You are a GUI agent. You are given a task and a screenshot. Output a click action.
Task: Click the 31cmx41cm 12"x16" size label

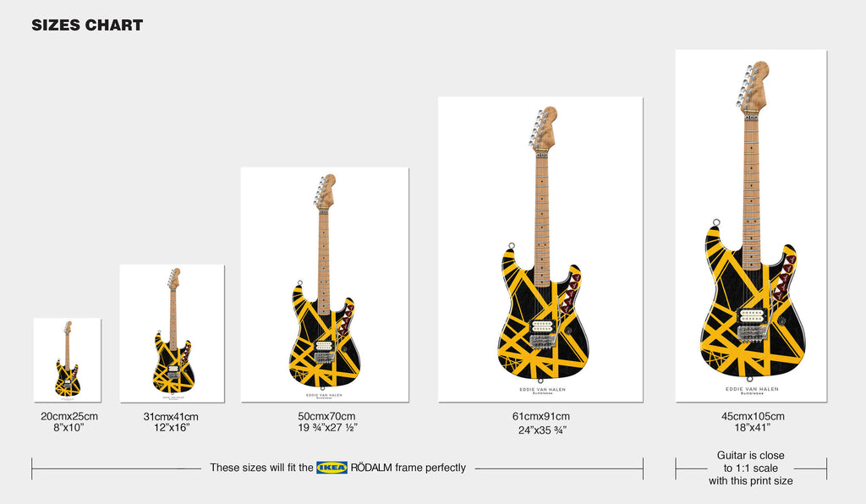171,422
